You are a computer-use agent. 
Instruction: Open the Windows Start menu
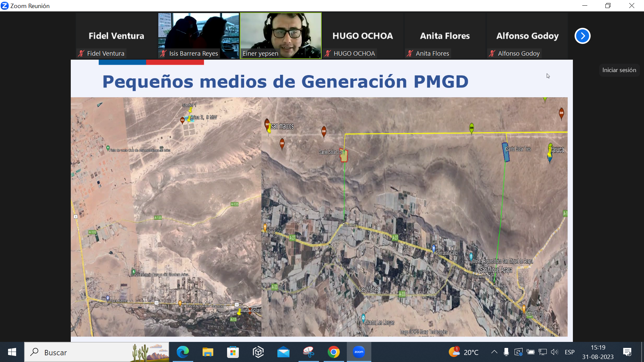pos(12,352)
